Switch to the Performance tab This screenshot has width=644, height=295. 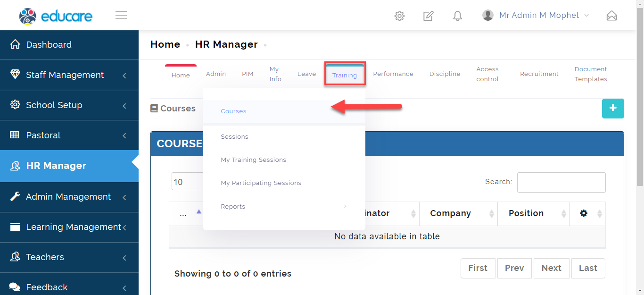(x=393, y=74)
